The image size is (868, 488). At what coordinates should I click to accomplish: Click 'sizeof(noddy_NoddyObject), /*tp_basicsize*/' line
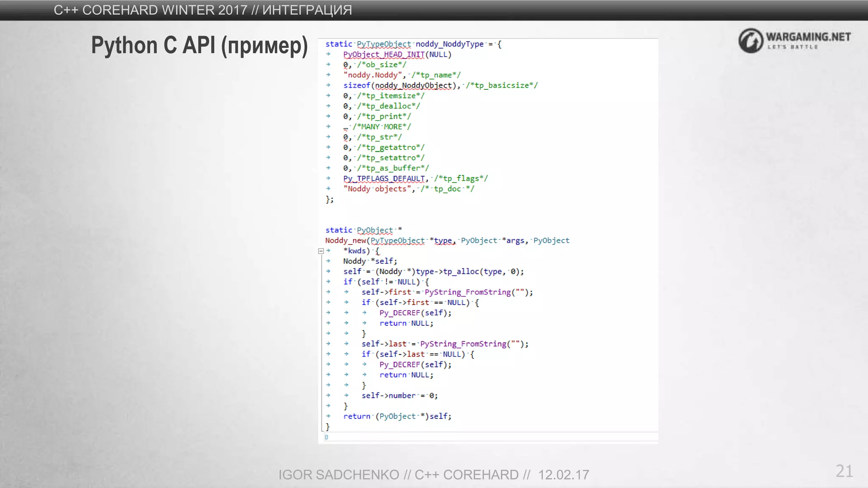tap(440, 86)
